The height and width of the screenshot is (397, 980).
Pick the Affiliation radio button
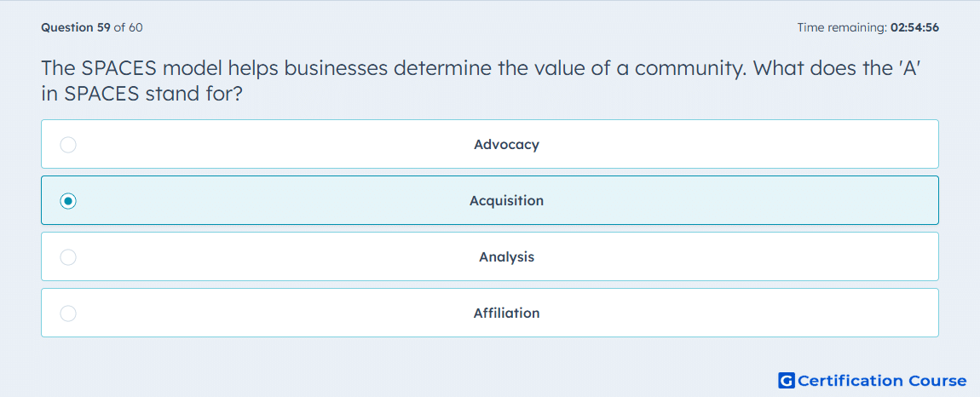(x=68, y=314)
